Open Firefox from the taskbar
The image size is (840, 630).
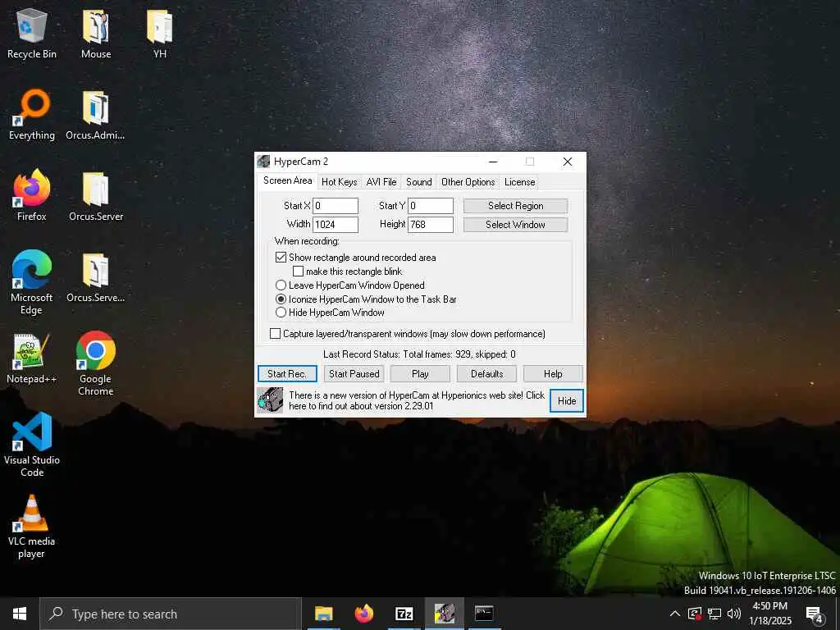click(363, 614)
